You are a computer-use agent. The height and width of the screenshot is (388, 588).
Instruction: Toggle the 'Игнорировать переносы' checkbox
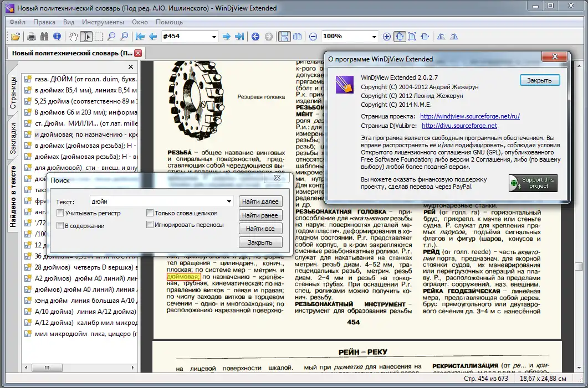(x=150, y=225)
